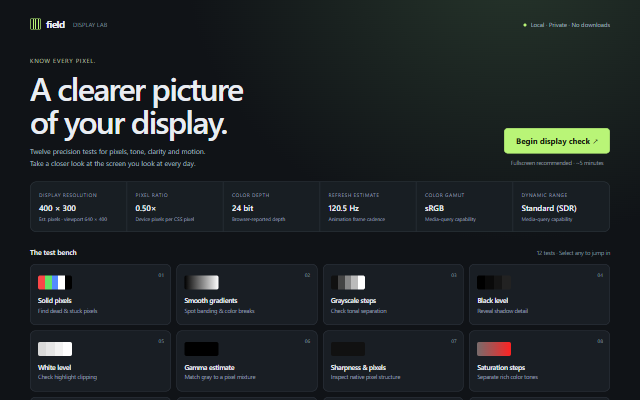Click the Smooth gradients gradient thumbnail
640x400 pixels.
(202, 282)
